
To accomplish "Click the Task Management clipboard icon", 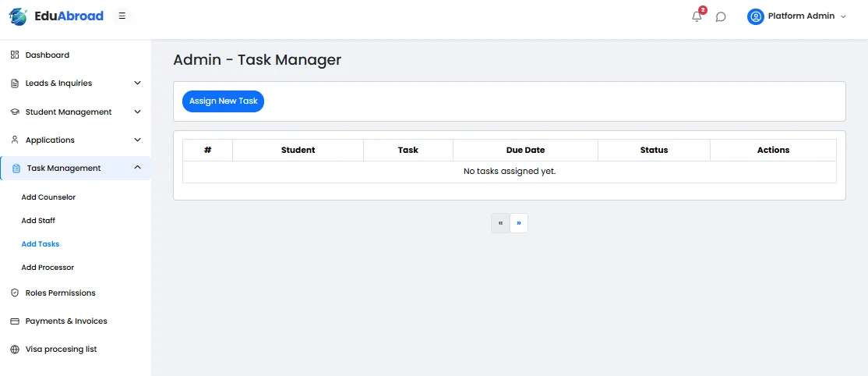I will click(16, 168).
